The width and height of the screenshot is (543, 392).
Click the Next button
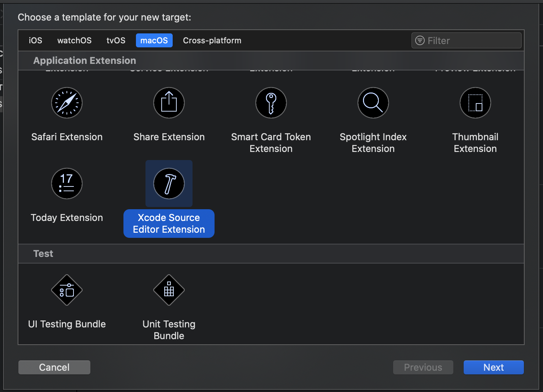tap(494, 367)
